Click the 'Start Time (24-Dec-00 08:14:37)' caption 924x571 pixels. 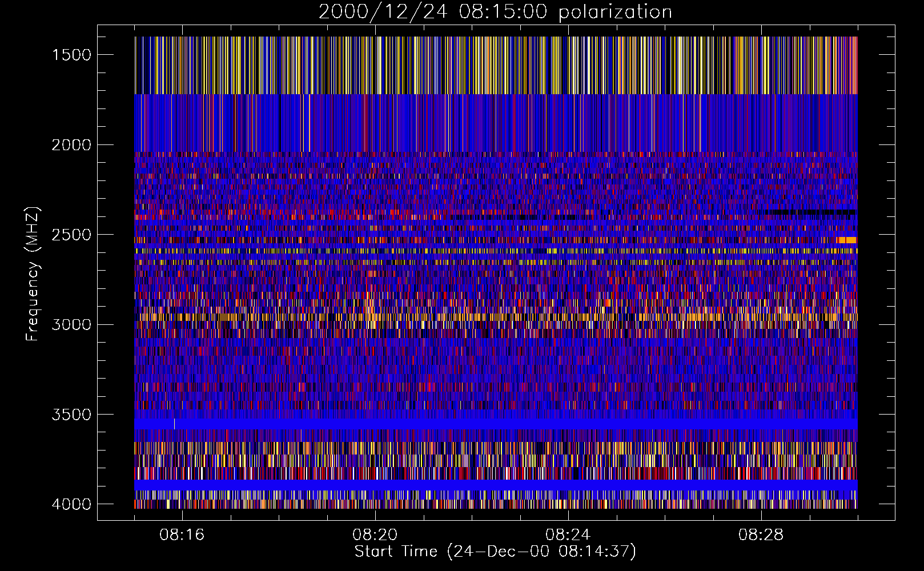pyautogui.click(x=495, y=552)
